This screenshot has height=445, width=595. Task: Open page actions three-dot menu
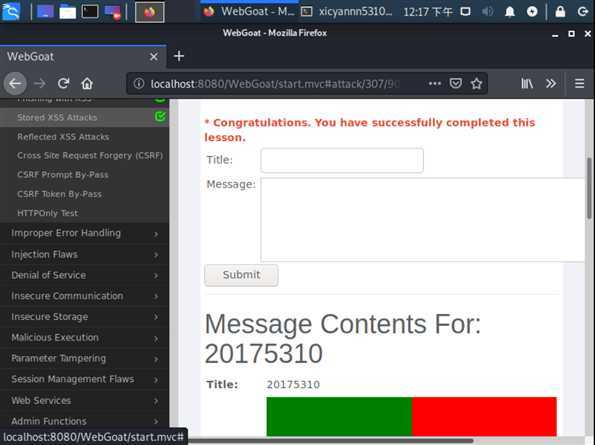434,83
